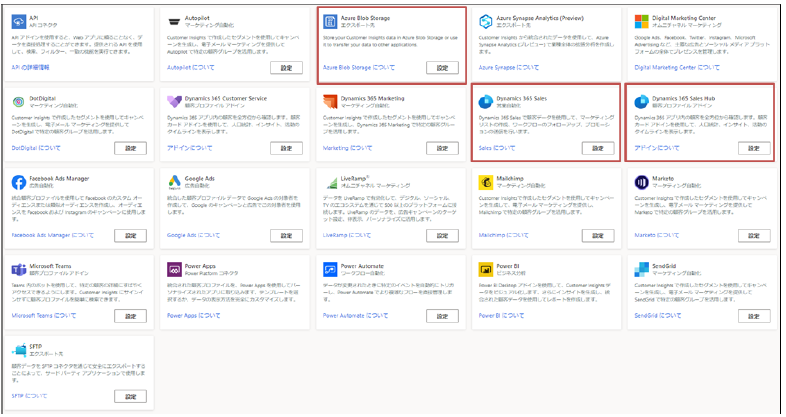Configure the Dynamics 365 Sales connection

point(598,148)
